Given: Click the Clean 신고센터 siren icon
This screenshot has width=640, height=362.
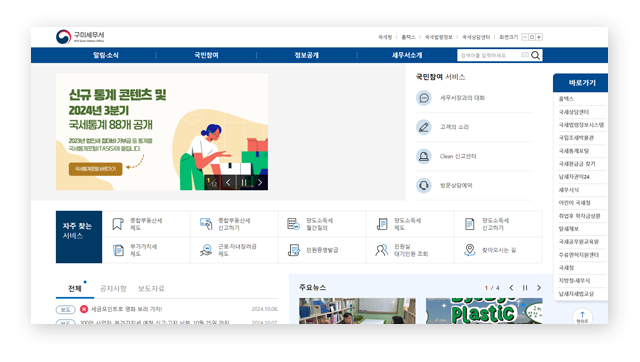Looking at the screenshot, I should pyautogui.click(x=424, y=156).
